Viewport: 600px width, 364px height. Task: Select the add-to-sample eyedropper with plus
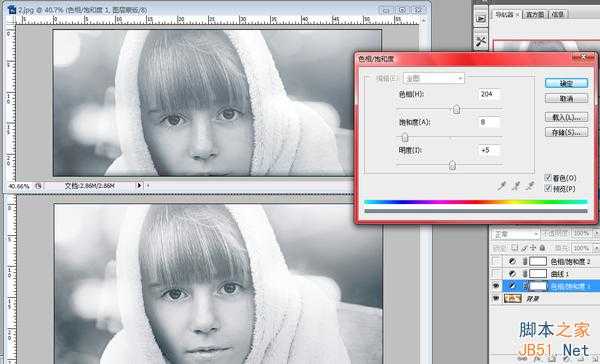pos(516,186)
